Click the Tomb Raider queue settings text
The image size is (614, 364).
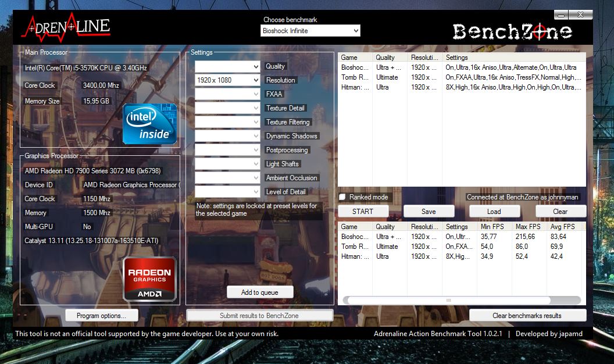[x=513, y=77]
